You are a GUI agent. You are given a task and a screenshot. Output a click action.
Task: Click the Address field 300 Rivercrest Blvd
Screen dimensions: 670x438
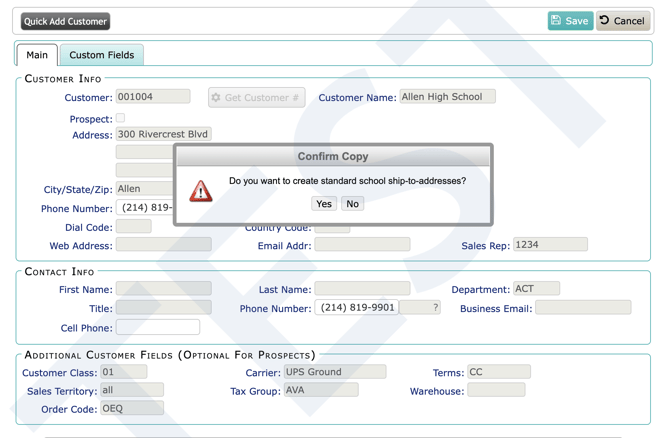coord(164,134)
